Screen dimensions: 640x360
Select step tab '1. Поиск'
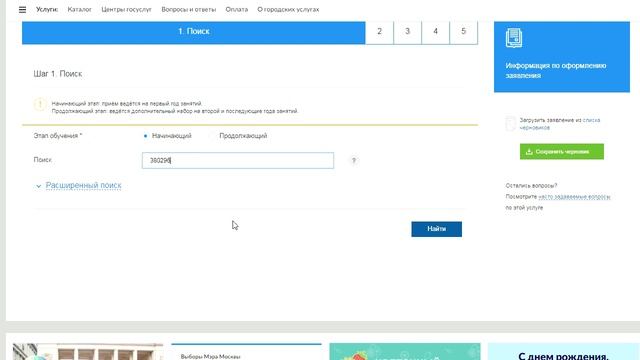pyautogui.click(x=193, y=32)
